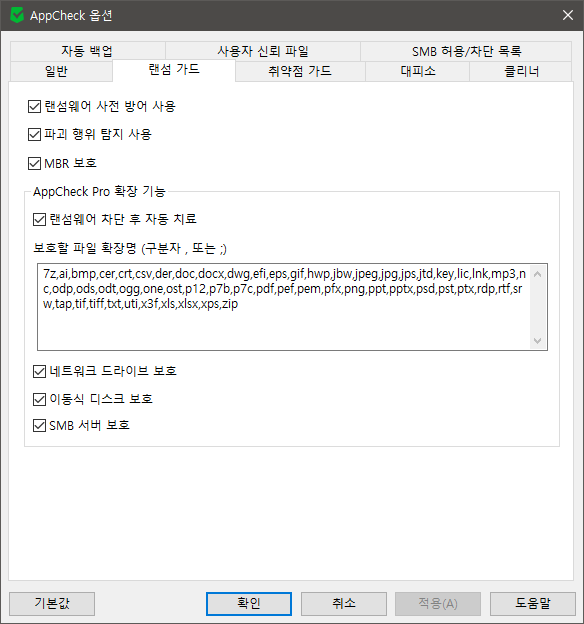This screenshot has height=624, width=584.
Task: Open help with the 도움말 button
Action: (x=533, y=604)
